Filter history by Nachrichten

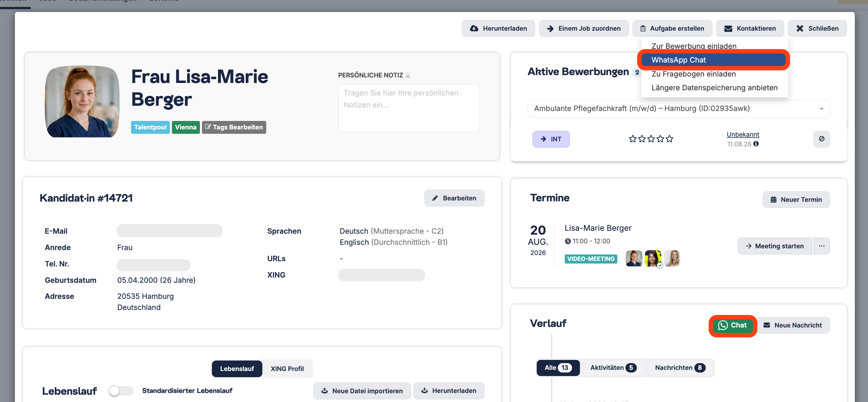tap(680, 368)
